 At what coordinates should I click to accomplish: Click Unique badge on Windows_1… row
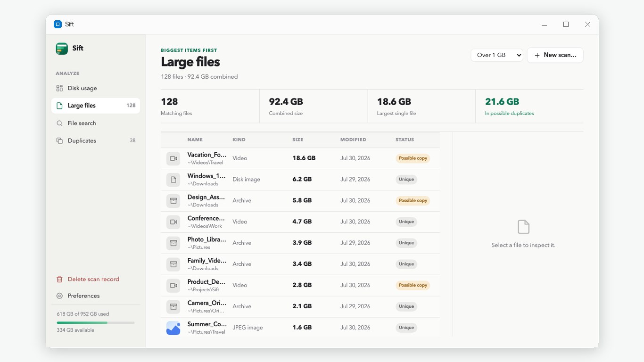406,180
